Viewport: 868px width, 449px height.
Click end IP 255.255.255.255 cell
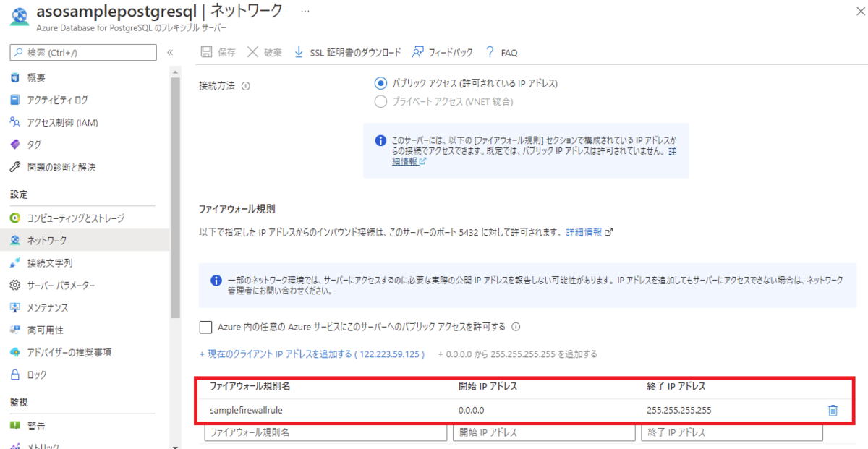tap(679, 411)
